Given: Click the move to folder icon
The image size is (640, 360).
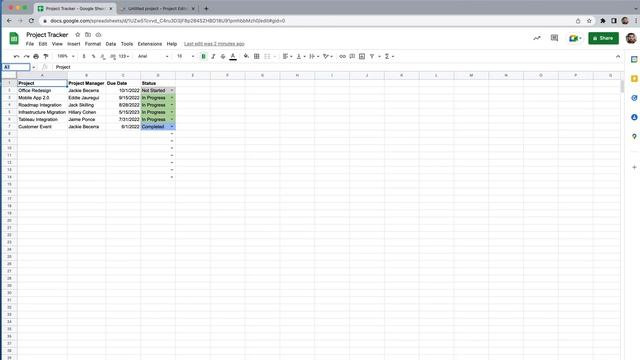Looking at the screenshot, I should pyautogui.click(x=88, y=35).
